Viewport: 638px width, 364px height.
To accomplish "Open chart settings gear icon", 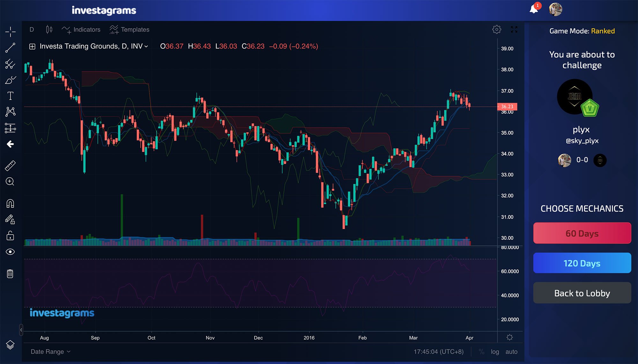I will [497, 29].
